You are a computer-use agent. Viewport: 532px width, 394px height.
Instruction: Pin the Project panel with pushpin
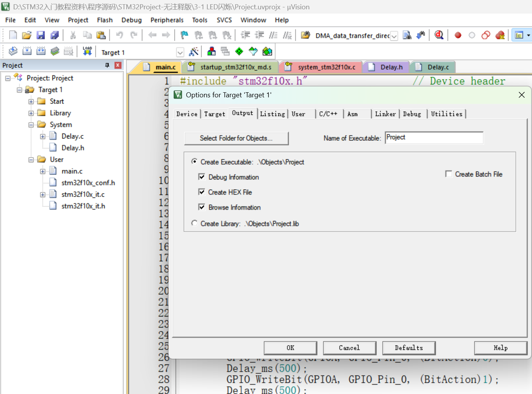click(107, 65)
